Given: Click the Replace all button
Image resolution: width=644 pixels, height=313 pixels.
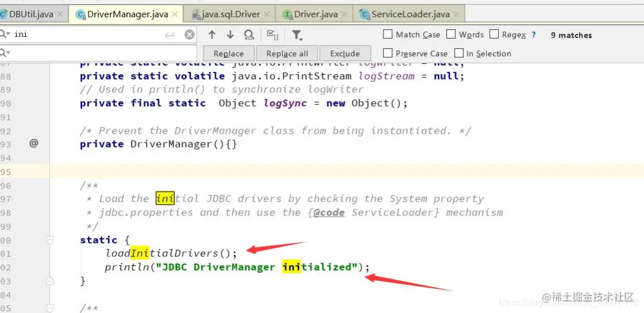Looking at the screenshot, I should pyautogui.click(x=287, y=54).
